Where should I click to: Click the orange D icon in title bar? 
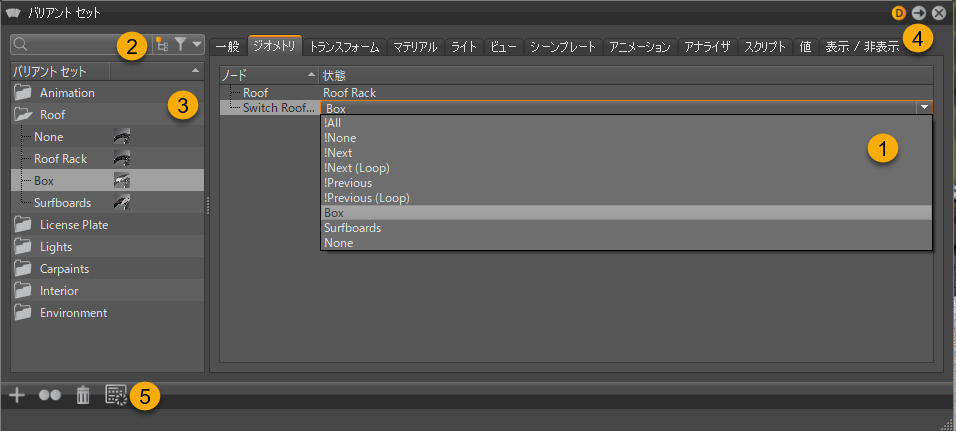click(x=899, y=12)
